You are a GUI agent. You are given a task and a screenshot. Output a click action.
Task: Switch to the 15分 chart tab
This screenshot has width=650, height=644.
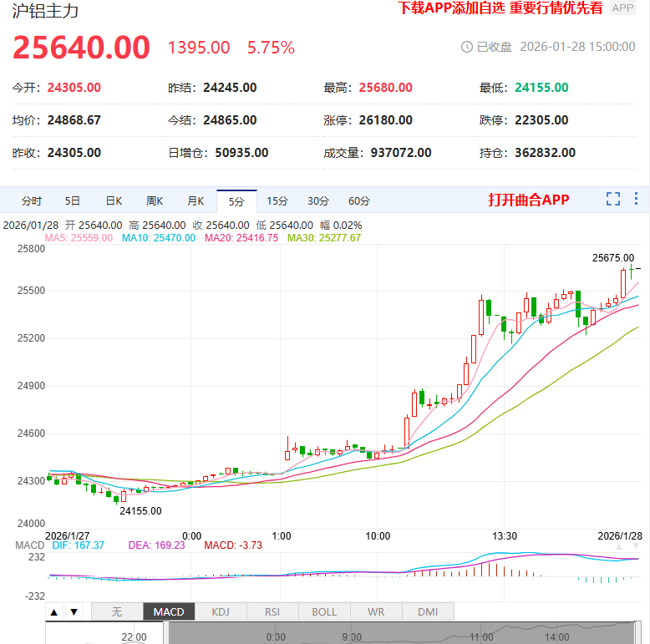tap(277, 201)
